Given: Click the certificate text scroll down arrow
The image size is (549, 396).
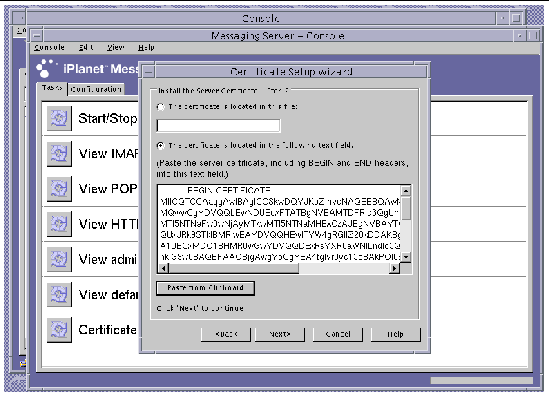Looking at the screenshot, I should 406,257.
